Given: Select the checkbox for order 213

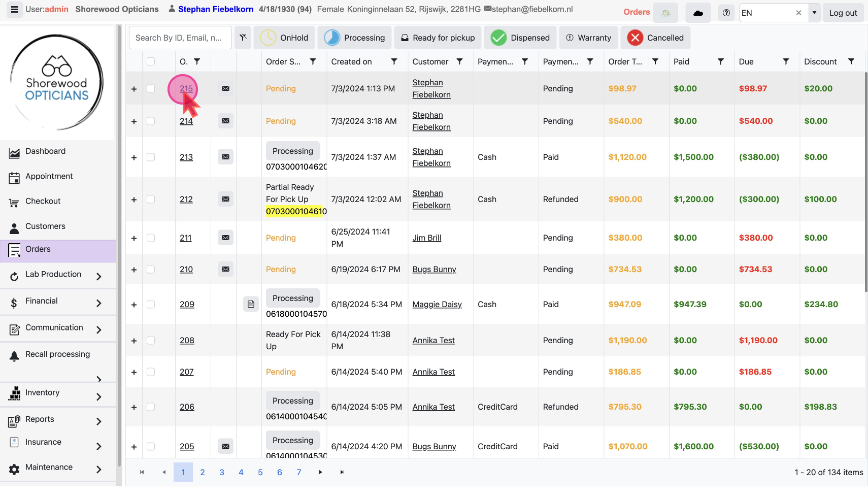Looking at the screenshot, I should click(x=151, y=157).
